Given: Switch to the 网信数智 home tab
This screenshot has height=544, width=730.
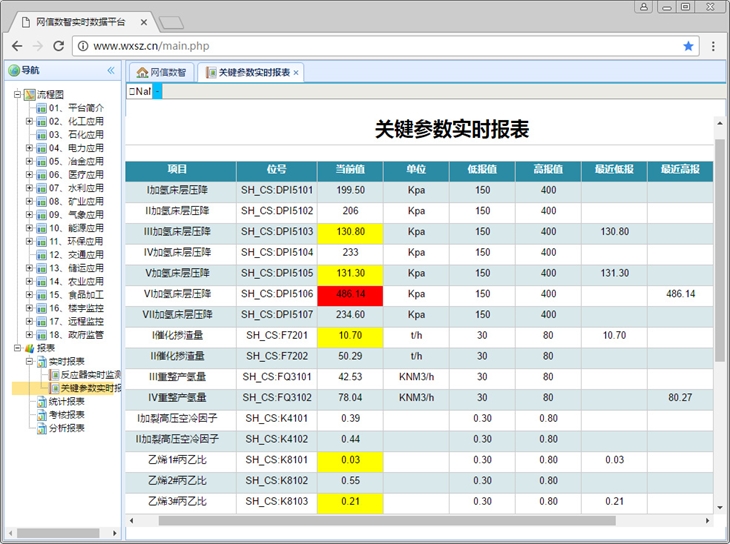Looking at the screenshot, I should [x=161, y=72].
